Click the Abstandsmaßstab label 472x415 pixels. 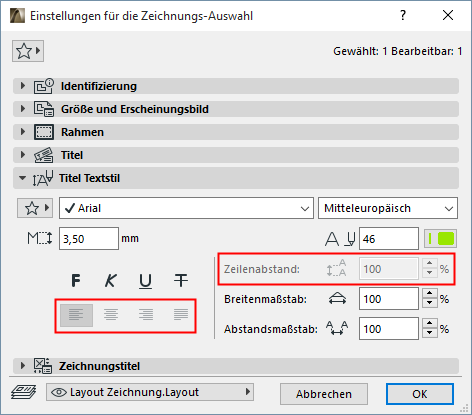pyautogui.click(x=271, y=329)
